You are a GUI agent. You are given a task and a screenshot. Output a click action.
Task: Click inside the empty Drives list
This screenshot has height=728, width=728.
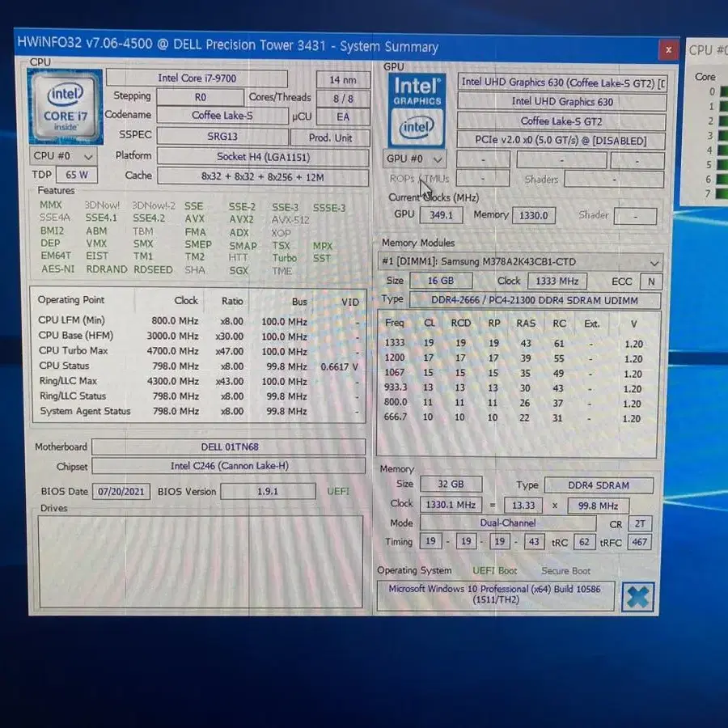(x=201, y=561)
